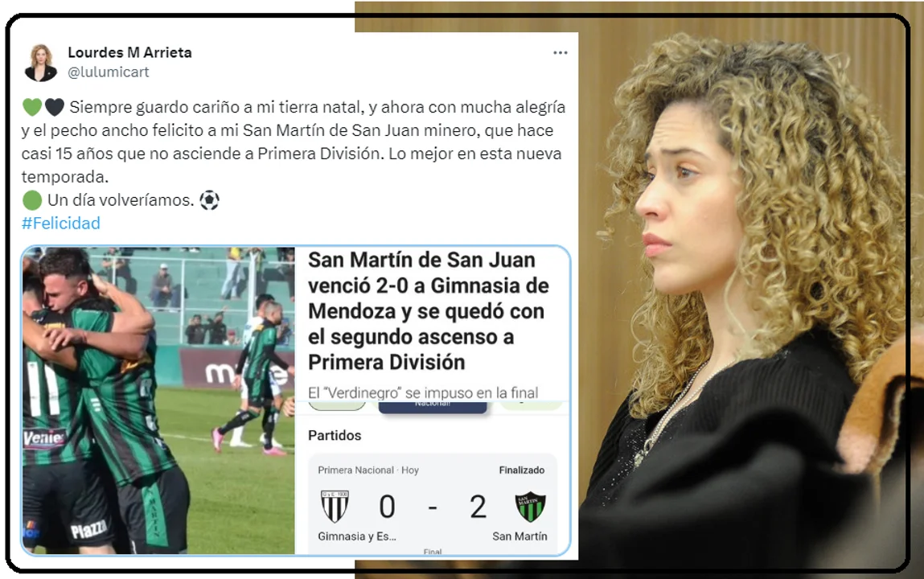Click the 0 - 2 match score
Viewport: 924px width, 579px height.
(433, 507)
